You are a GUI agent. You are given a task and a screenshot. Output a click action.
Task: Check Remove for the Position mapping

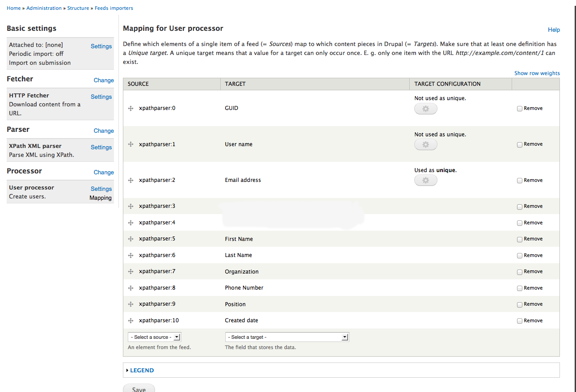(520, 304)
